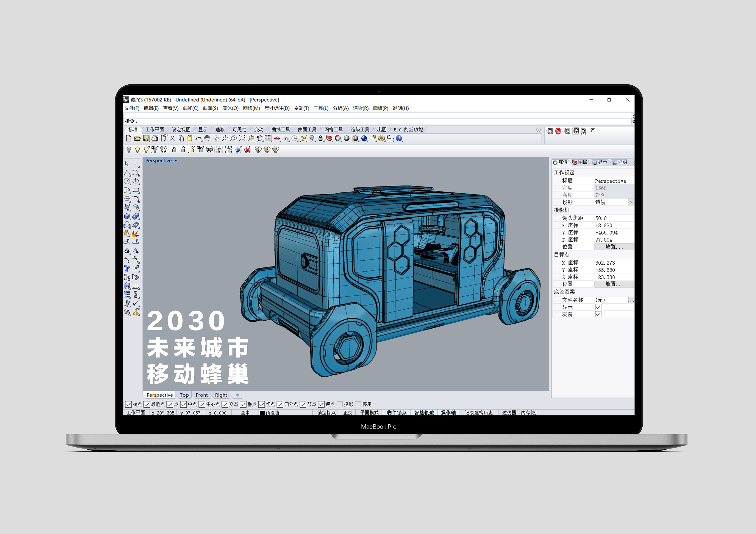The width and height of the screenshot is (756, 534).
Task: Click the red car icon
Action: [x=277, y=138]
